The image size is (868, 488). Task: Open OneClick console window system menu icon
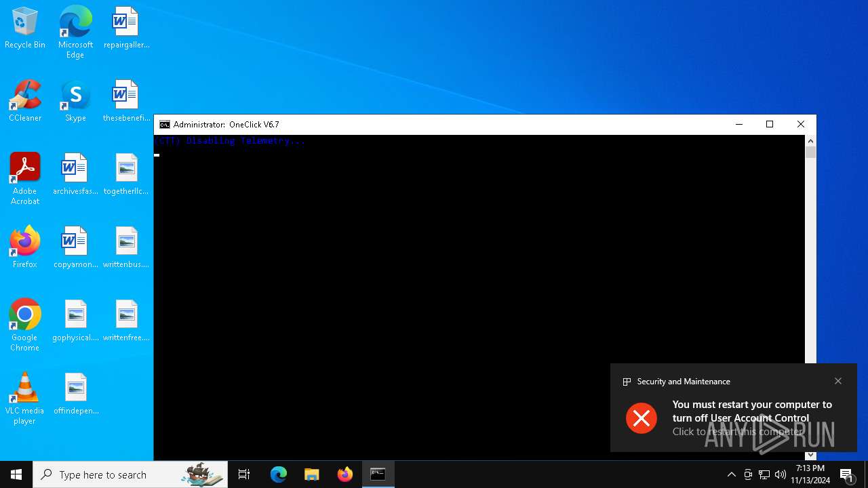[165, 125]
